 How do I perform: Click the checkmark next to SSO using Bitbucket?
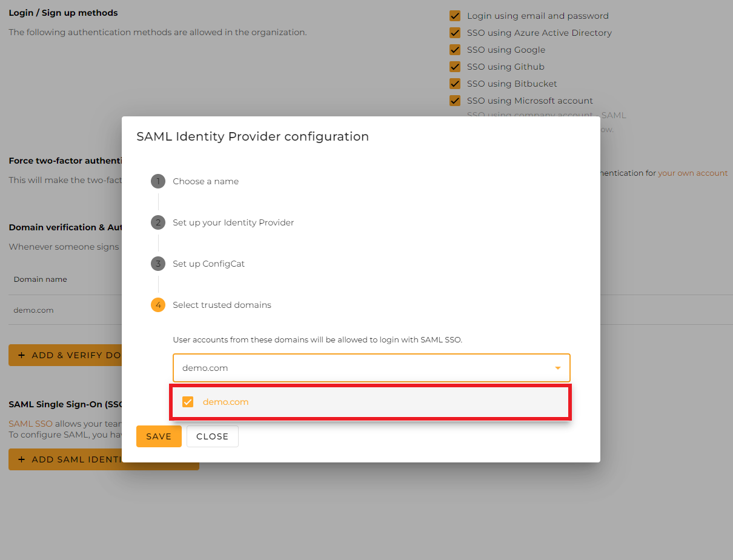pyautogui.click(x=455, y=84)
